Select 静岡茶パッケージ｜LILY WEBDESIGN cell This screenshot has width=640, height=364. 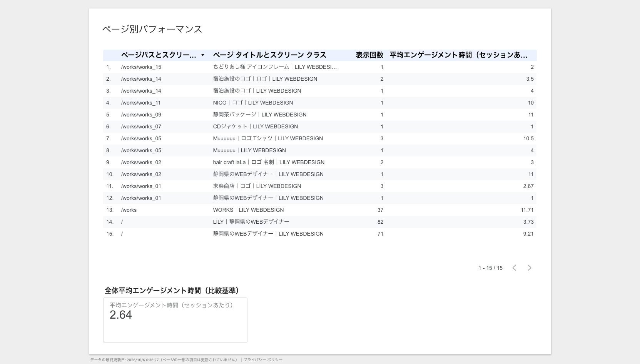260,115
